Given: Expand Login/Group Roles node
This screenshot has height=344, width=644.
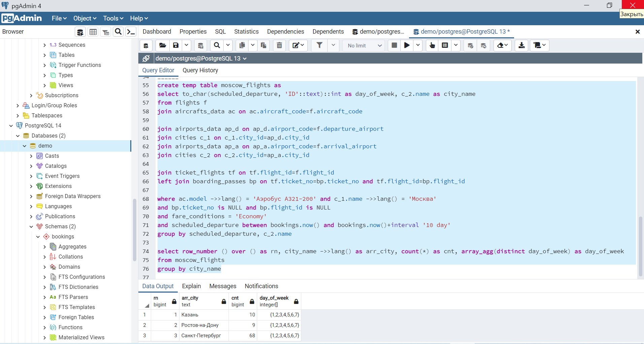Looking at the screenshot, I should 18,106.
